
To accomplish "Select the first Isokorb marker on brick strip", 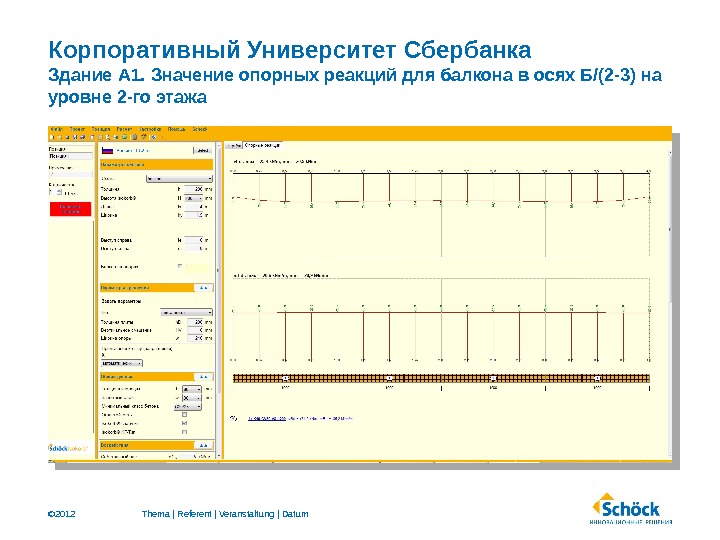I will (286, 378).
